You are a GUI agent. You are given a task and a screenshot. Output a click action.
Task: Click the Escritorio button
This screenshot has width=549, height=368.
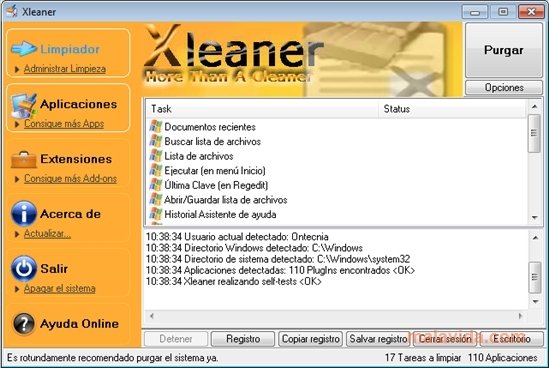click(512, 339)
